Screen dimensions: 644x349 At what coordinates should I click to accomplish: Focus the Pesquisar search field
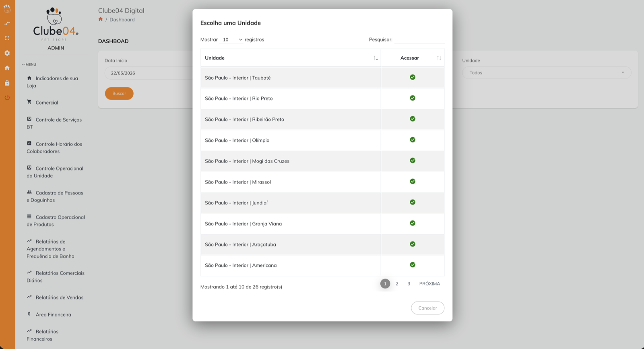[419, 39]
